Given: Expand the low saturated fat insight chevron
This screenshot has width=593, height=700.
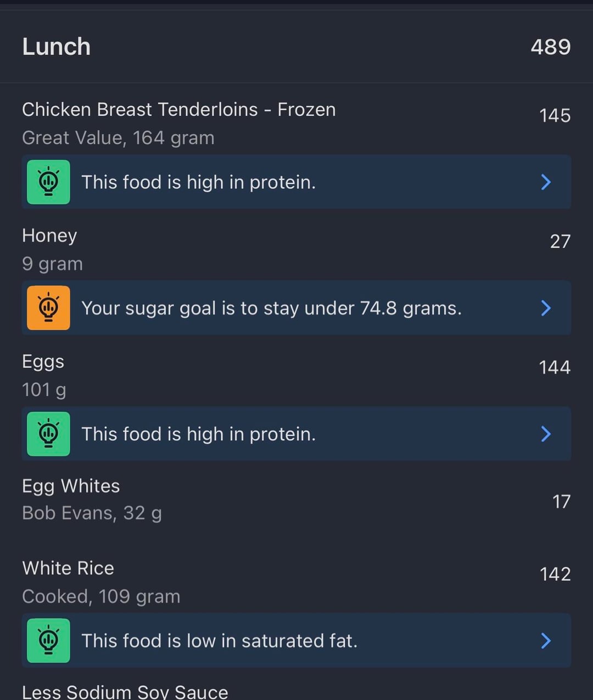Looking at the screenshot, I should [546, 641].
